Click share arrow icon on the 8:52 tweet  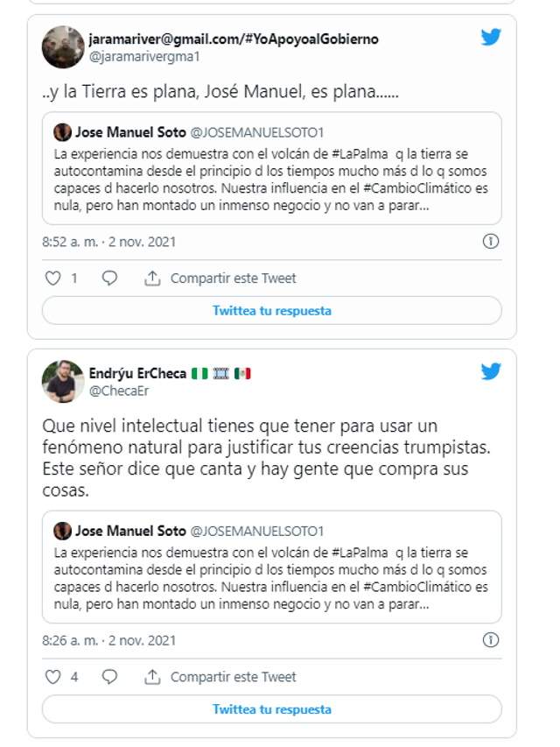(x=152, y=278)
